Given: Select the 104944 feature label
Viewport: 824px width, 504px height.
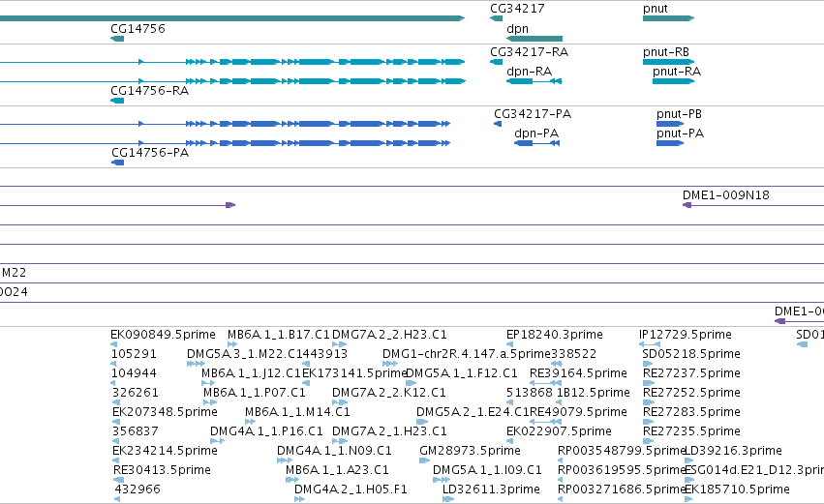Looking at the screenshot, I should (135, 373).
